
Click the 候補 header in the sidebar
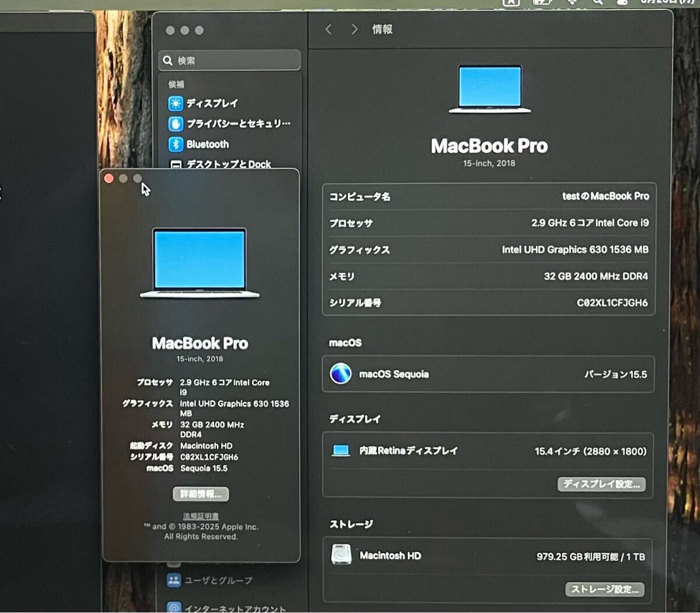coord(176,84)
